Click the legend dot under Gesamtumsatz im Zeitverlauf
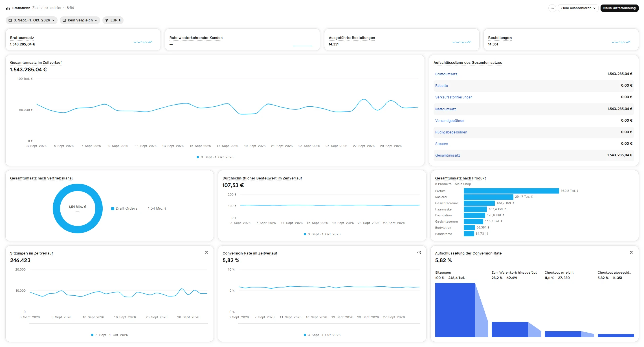Image resolution: width=644 pixels, height=347 pixels. pos(198,157)
